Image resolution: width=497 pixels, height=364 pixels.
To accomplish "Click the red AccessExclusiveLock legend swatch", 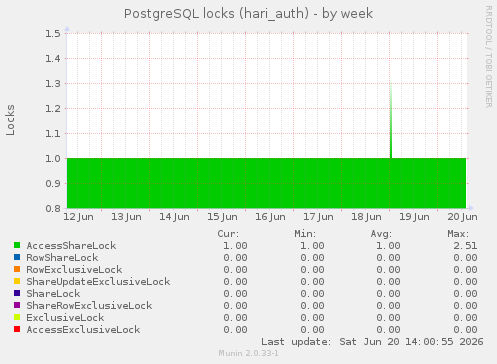I will (x=17, y=329).
